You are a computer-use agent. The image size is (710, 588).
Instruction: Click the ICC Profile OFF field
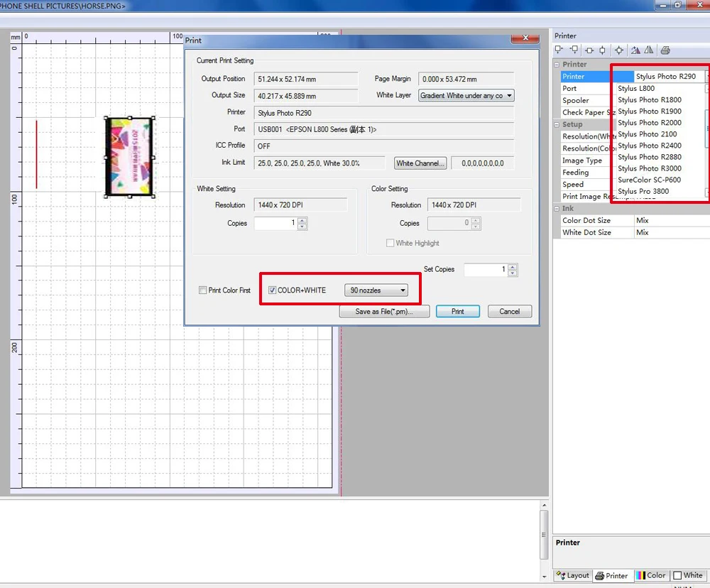pos(383,146)
